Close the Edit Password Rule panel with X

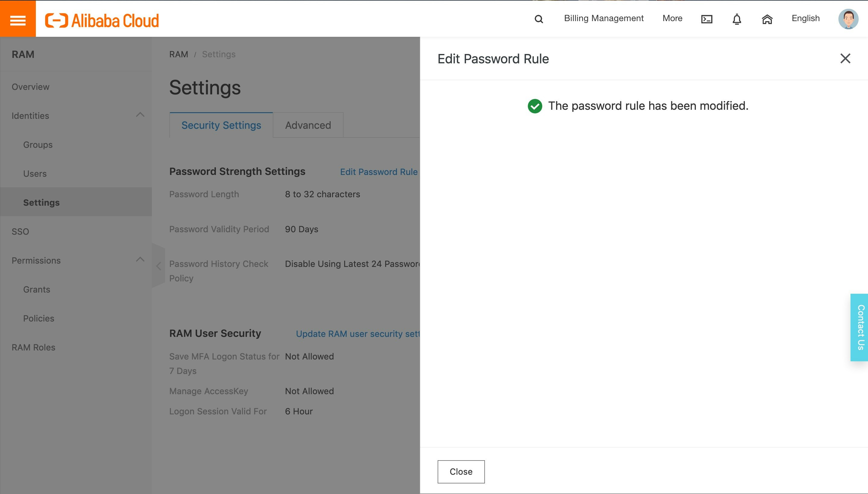pos(845,59)
